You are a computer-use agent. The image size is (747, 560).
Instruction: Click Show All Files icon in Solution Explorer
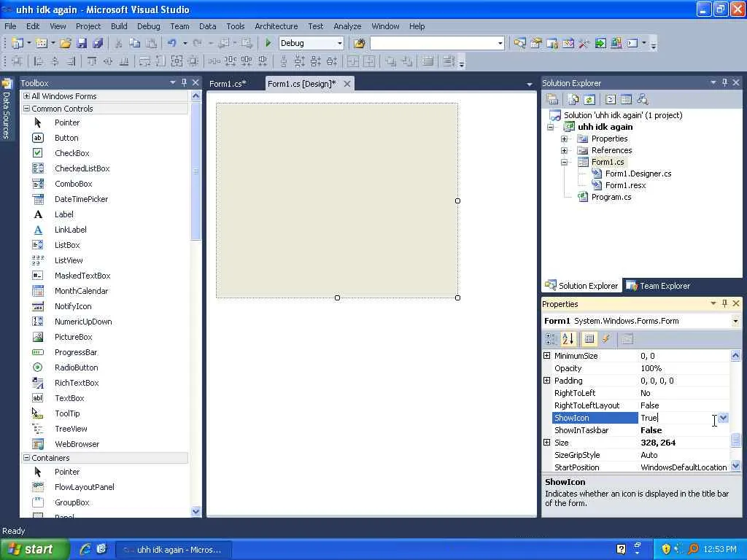point(573,99)
